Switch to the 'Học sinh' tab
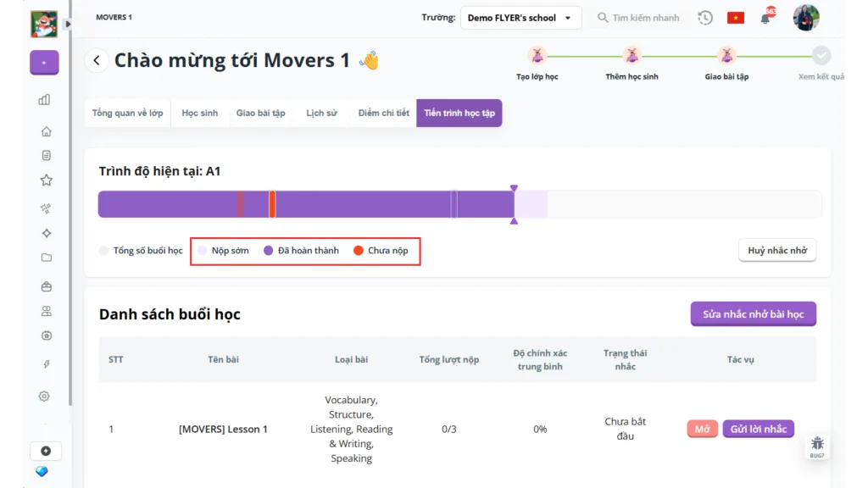 [199, 114]
